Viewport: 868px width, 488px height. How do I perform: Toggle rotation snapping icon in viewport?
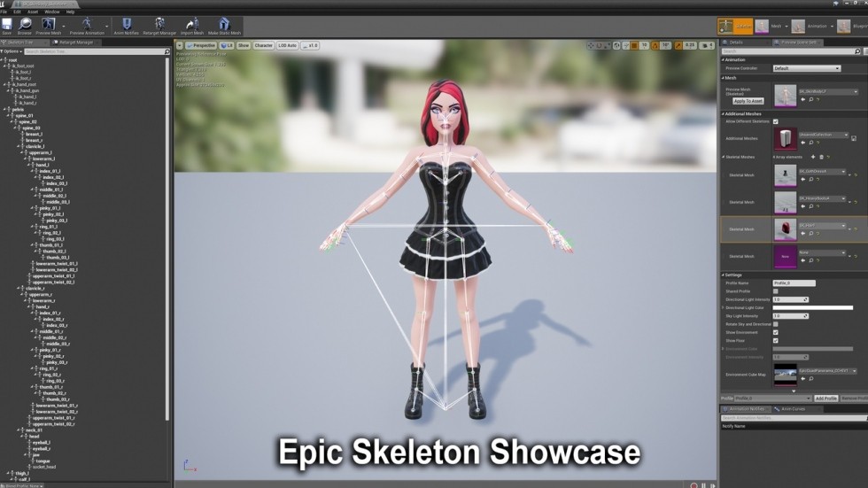click(655, 45)
